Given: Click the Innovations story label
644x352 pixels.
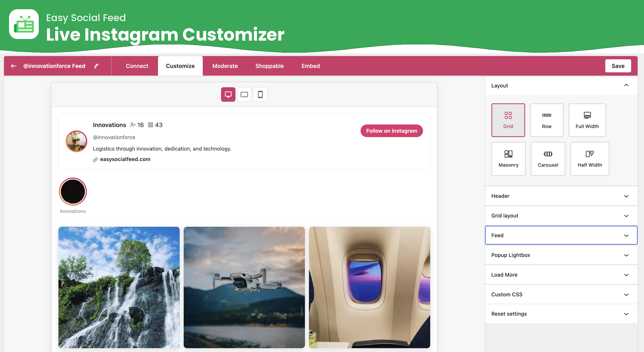Looking at the screenshot, I should click(73, 211).
